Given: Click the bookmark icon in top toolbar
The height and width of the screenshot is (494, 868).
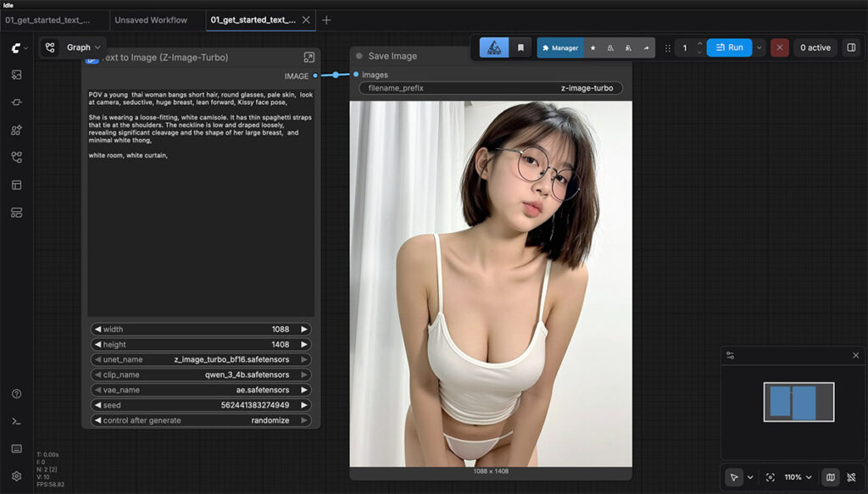Looking at the screenshot, I should click(x=520, y=48).
